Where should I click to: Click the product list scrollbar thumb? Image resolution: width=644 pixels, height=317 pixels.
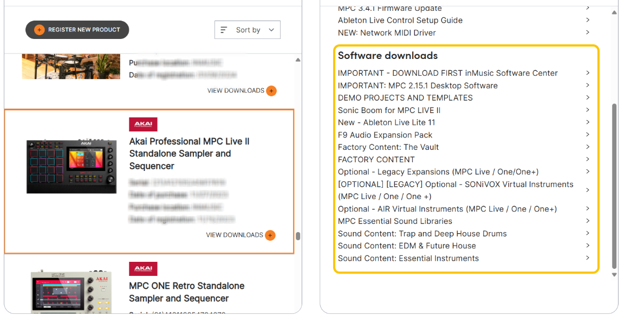298,236
